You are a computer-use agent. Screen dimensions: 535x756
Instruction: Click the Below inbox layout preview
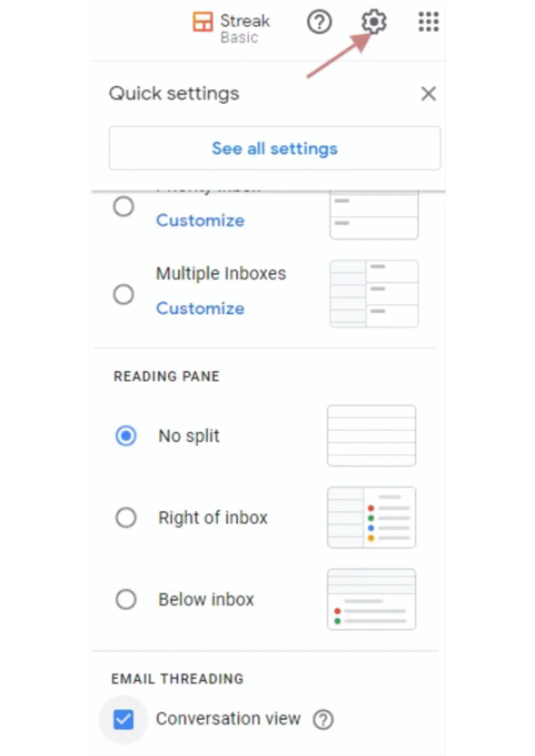[x=371, y=599]
